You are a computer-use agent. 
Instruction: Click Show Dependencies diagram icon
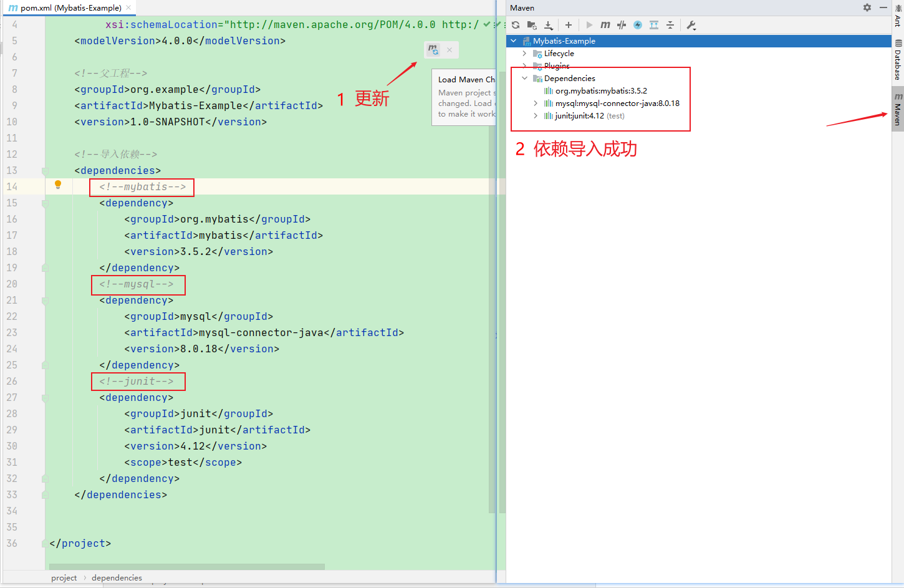click(654, 25)
